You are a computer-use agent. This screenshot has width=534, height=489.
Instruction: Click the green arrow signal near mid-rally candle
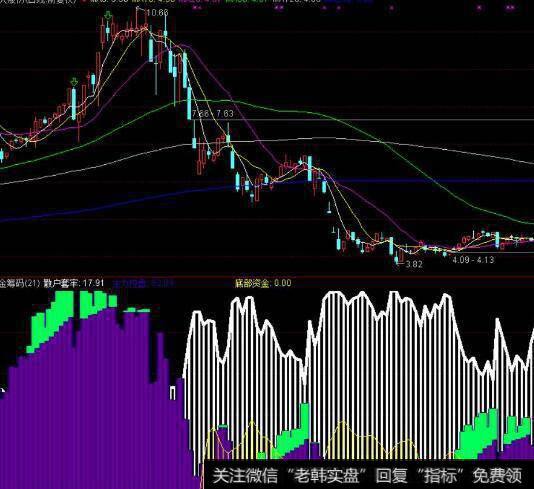coord(74,82)
